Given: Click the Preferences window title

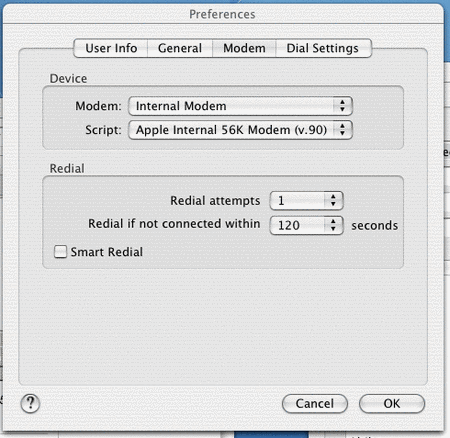Looking at the screenshot, I should click(x=222, y=14).
